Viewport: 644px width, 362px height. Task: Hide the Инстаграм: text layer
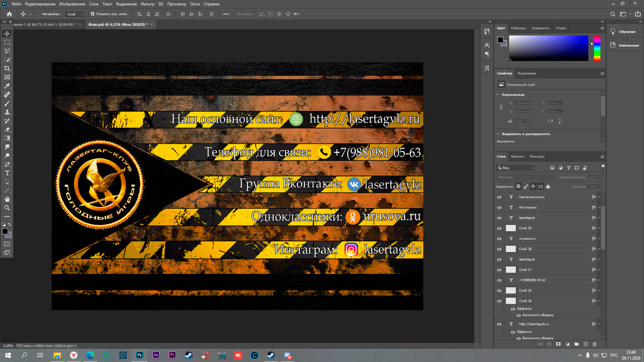tap(499, 208)
